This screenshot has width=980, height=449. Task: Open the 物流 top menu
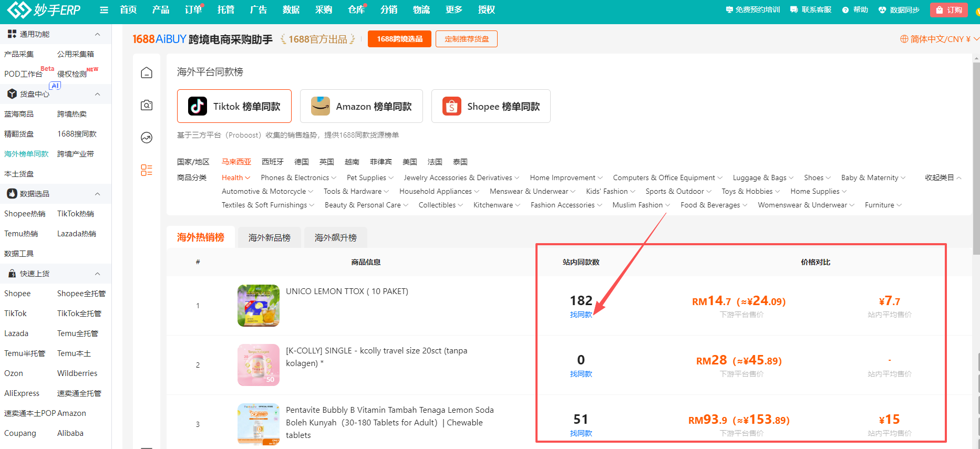pos(421,9)
